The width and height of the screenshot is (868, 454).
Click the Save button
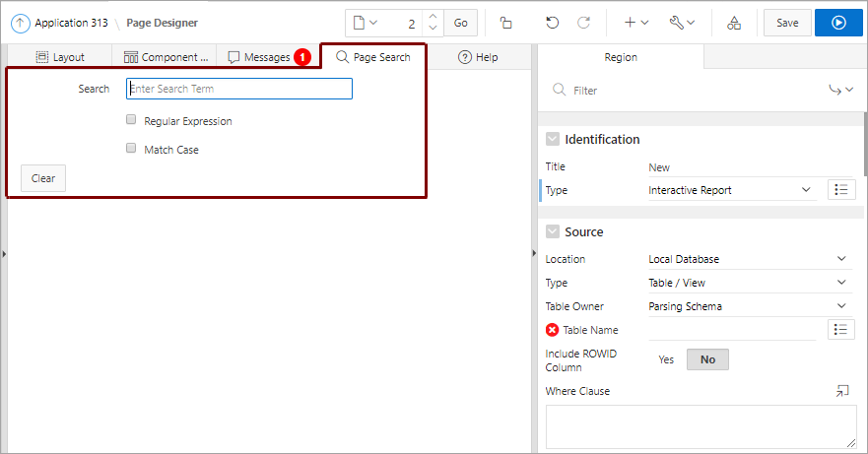pos(787,23)
